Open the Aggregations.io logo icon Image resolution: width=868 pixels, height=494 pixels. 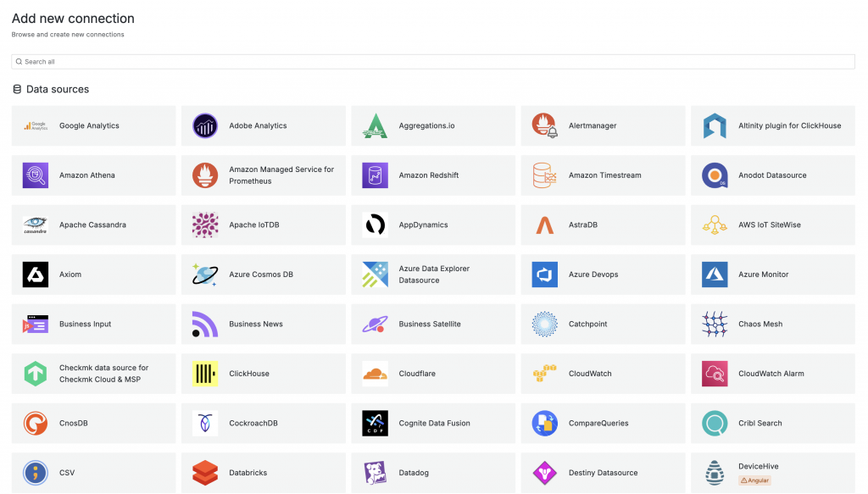(375, 125)
